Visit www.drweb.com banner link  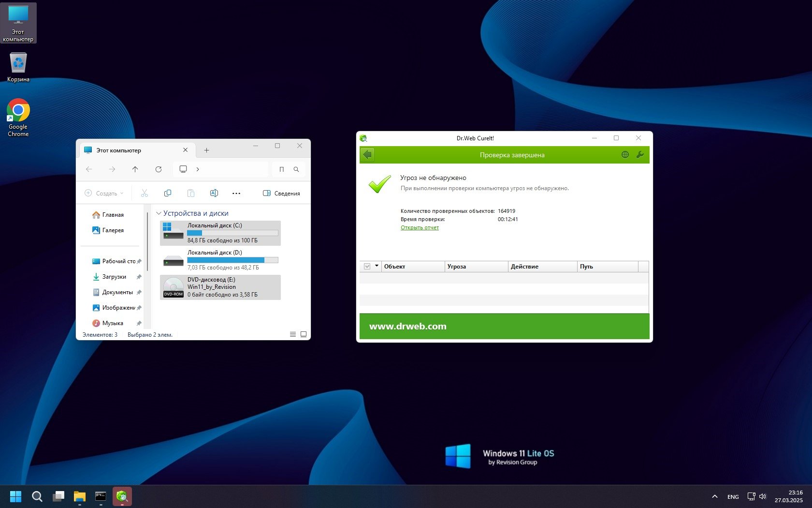click(x=408, y=326)
